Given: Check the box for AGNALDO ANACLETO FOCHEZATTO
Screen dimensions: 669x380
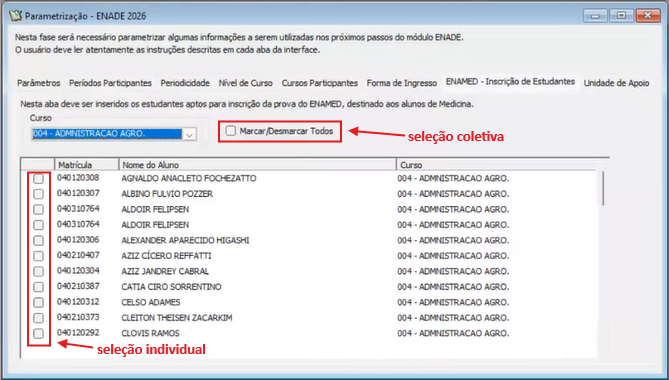Looking at the screenshot, I should point(38,178).
